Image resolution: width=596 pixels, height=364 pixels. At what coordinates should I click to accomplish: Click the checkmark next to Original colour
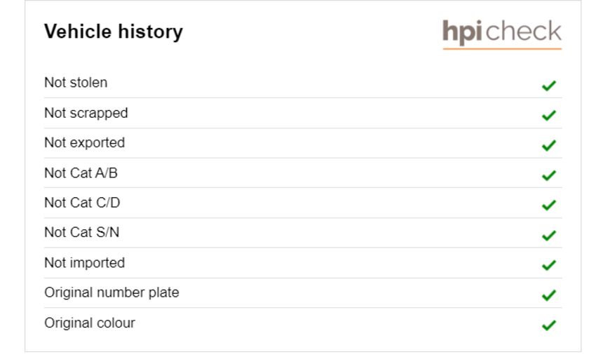[548, 325]
